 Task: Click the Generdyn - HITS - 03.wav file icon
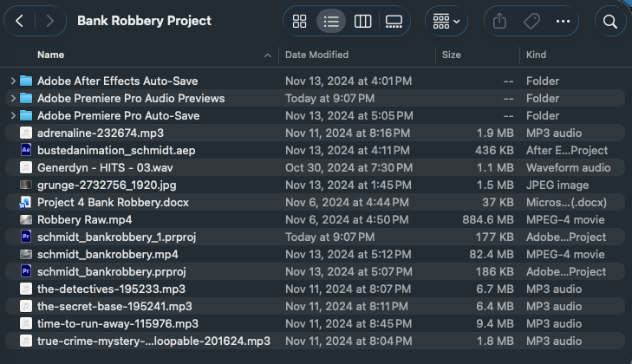26,167
